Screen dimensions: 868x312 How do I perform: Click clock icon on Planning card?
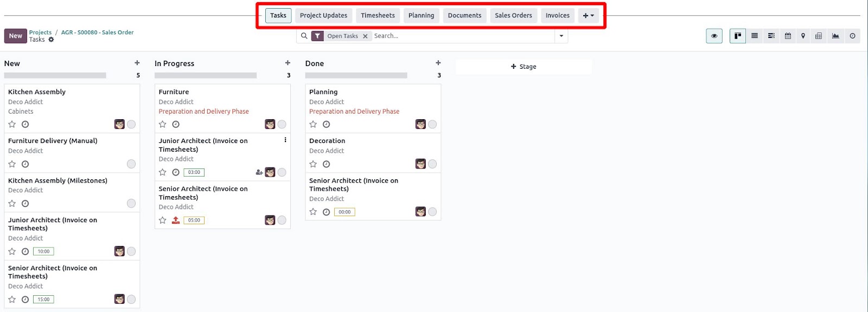tap(326, 125)
